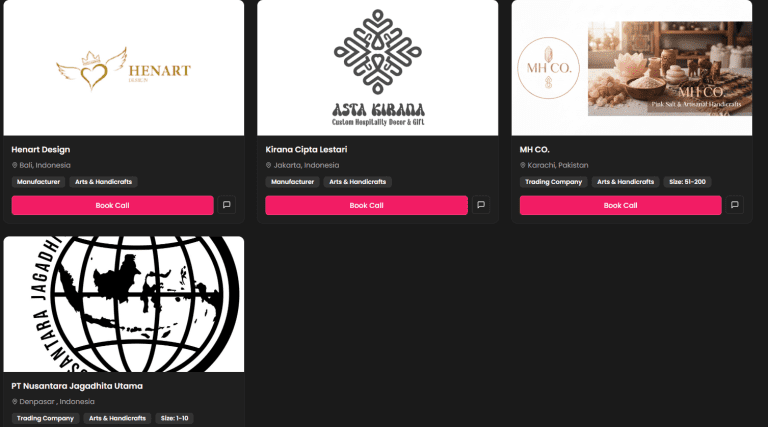Click the Size: 51-200 tag
This screenshot has height=427, width=768.
tap(687, 182)
